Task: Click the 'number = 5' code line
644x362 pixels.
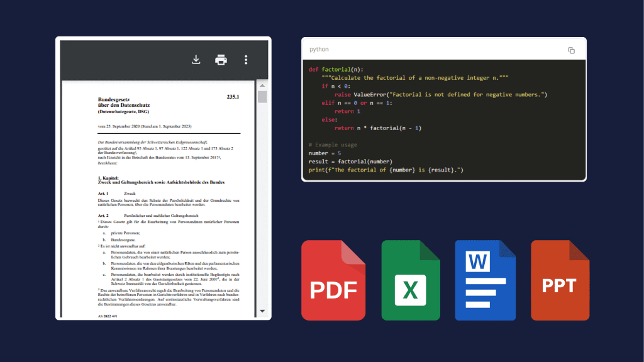Action: (325, 153)
